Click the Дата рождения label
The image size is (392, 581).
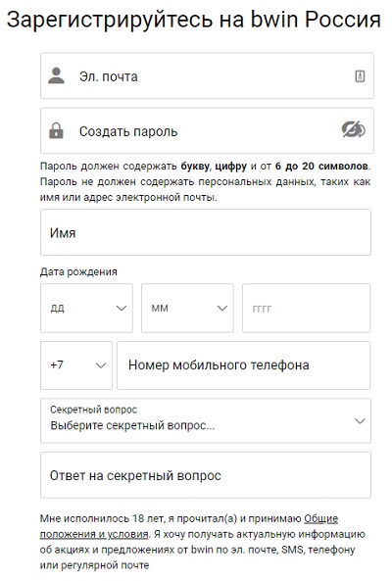[x=78, y=272]
